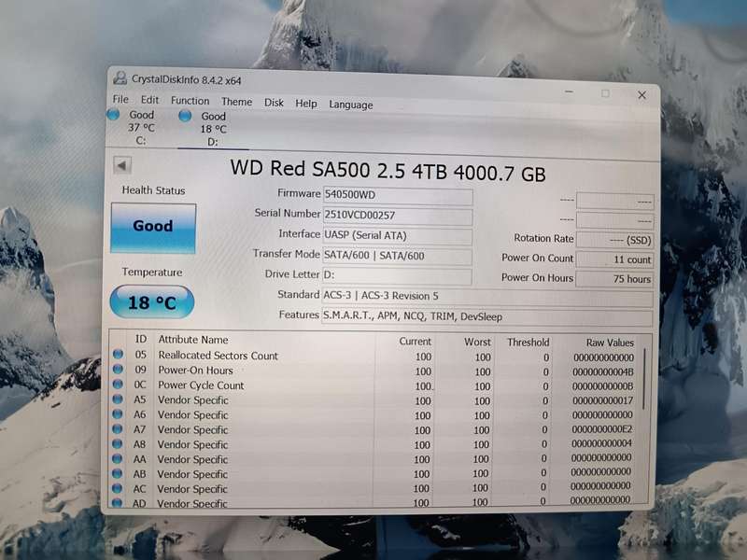Click the Standard field ACS-3 Revision 5
This screenshot has height=560, width=747.
486,297
